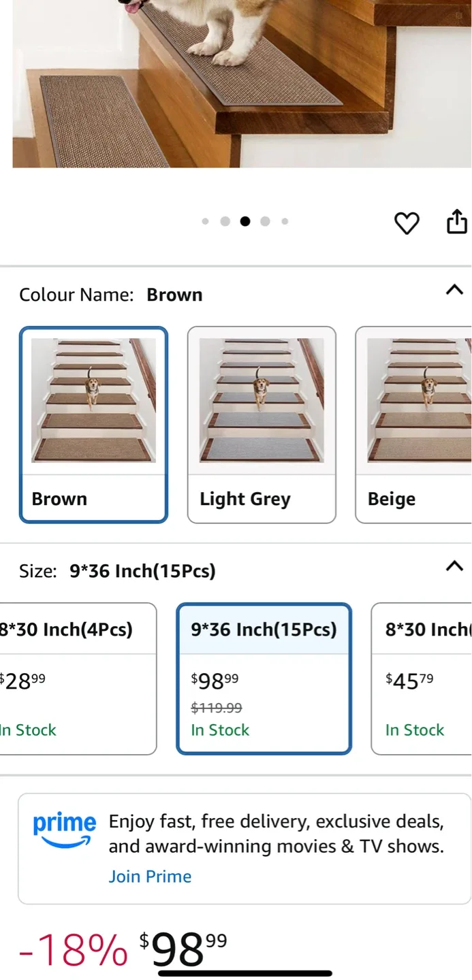Click the last carousel dot indicator

coord(285,221)
